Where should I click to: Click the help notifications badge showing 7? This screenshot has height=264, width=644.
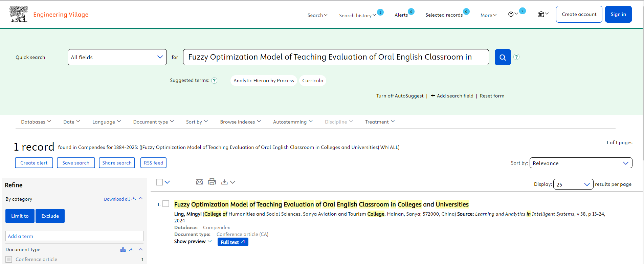click(x=523, y=11)
